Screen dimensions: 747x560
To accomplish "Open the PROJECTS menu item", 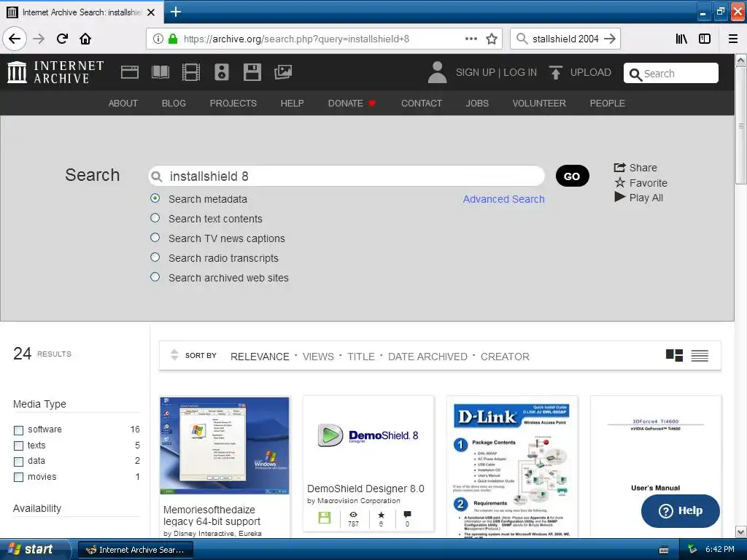I will pyautogui.click(x=233, y=104).
